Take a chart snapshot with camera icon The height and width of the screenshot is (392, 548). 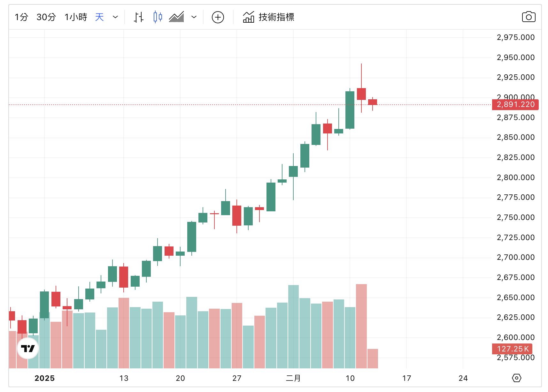tap(529, 17)
